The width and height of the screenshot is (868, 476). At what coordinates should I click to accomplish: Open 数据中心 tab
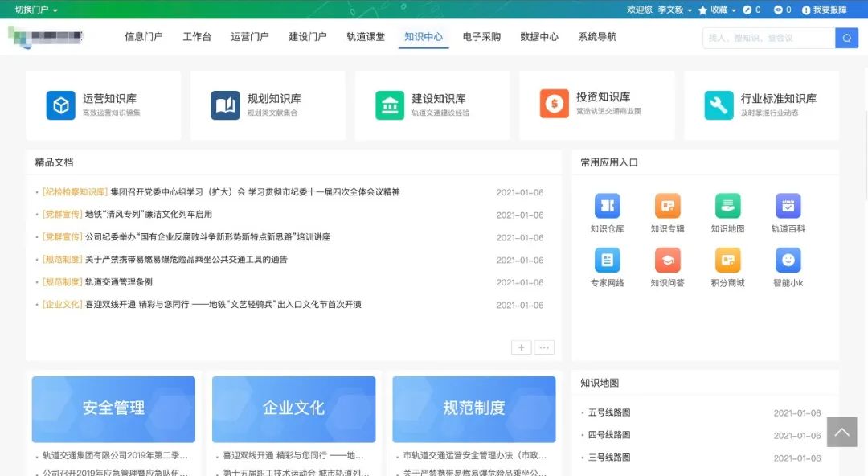[539, 36]
